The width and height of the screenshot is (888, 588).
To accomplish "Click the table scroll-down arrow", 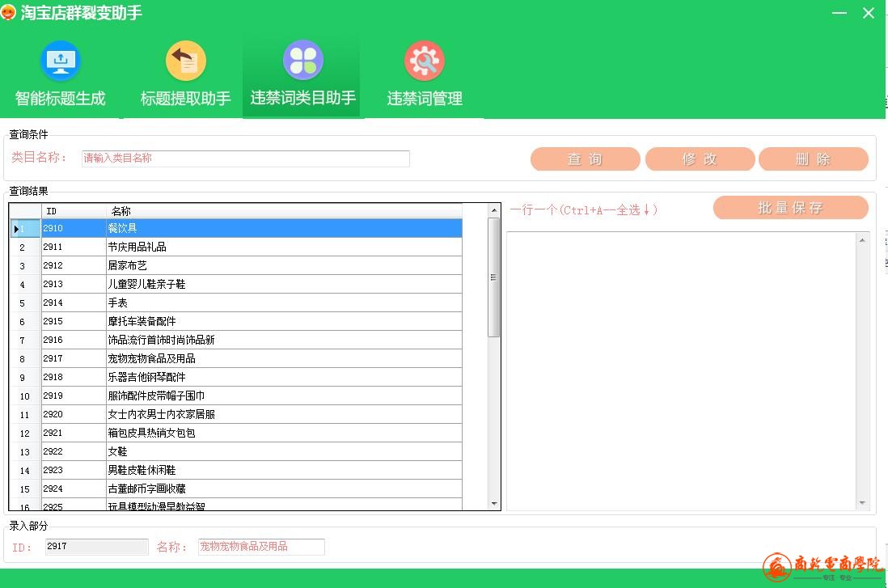I will pyautogui.click(x=494, y=504).
